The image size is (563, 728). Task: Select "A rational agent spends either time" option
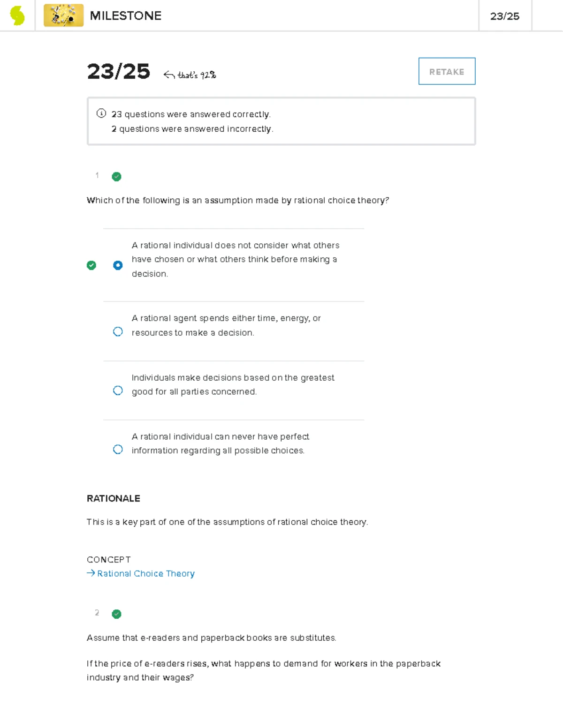point(118,332)
